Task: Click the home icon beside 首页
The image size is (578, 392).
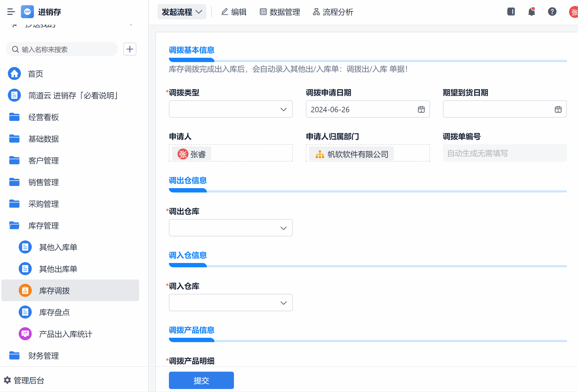Action: (x=14, y=73)
